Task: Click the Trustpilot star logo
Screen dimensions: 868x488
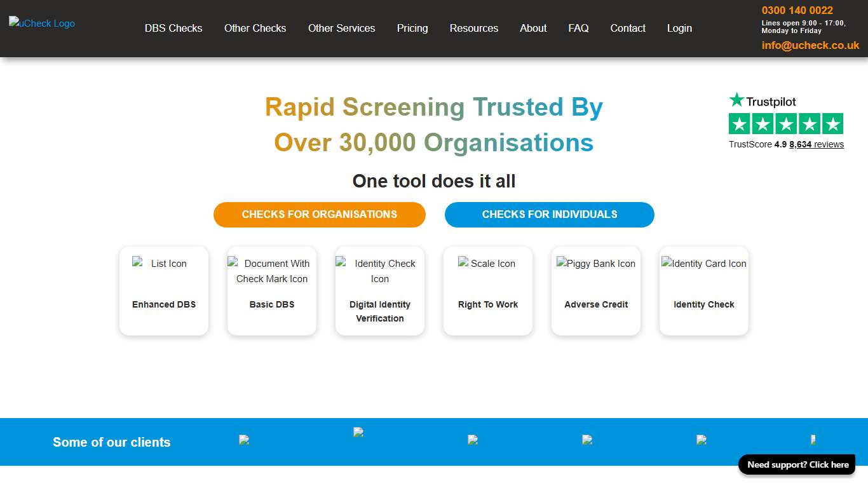Action: coord(762,100)
